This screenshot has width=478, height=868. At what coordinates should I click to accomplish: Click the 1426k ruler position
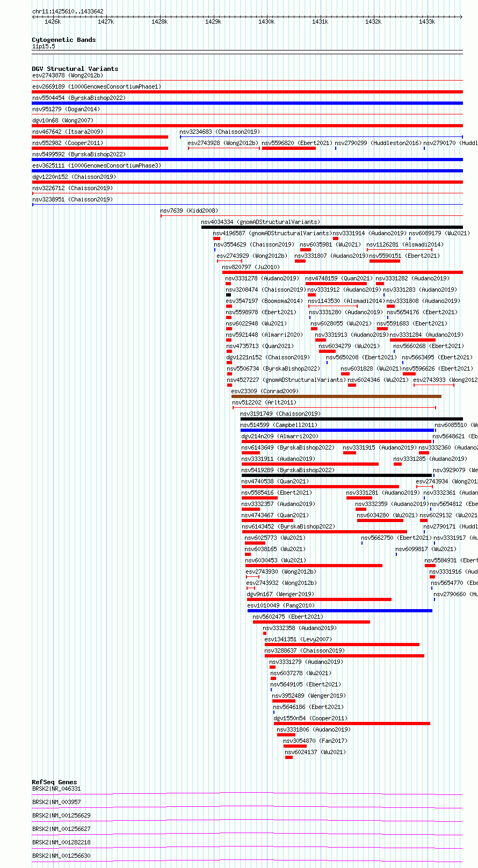coord(53,21)
